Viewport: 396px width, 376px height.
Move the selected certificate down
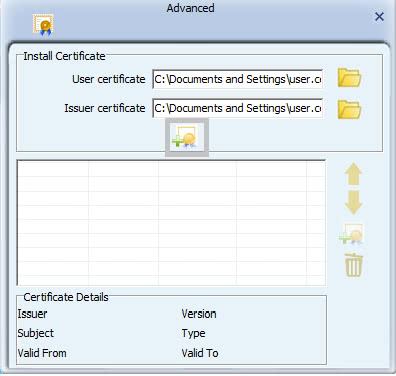pyautogui.click(x=353, y=202)
